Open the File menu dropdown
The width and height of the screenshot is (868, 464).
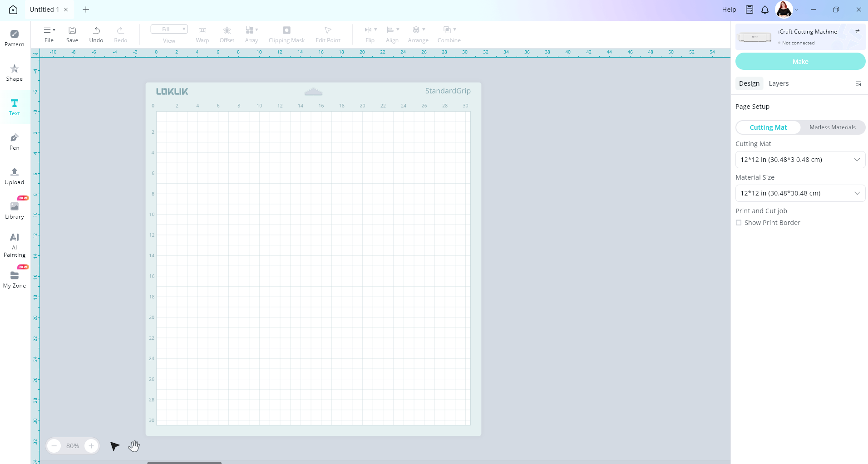click(49, 34)
